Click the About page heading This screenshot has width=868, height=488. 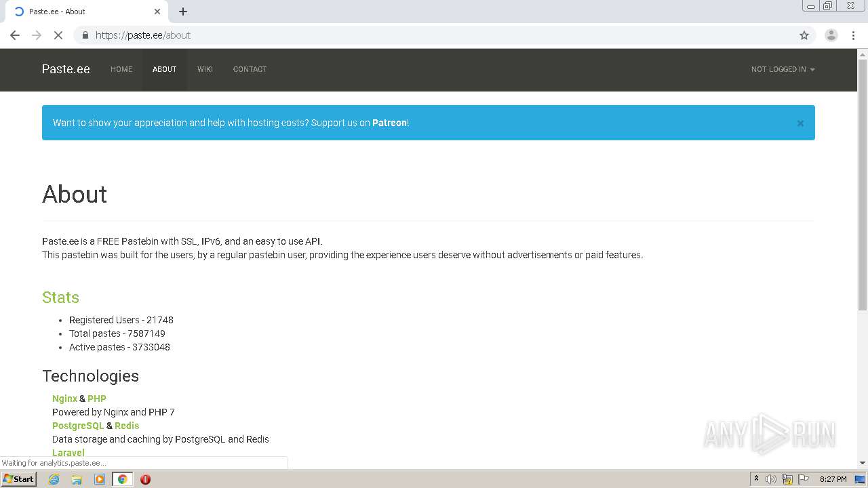coord(75,195)
